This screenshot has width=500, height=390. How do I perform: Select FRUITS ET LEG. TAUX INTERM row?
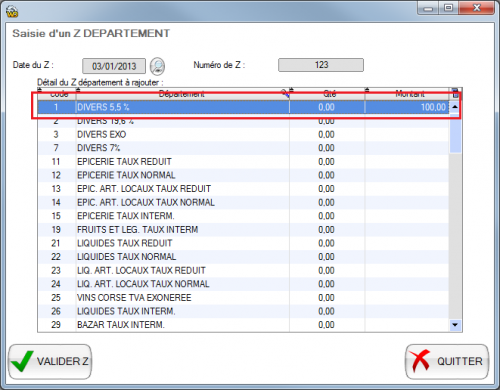(243, 230)
